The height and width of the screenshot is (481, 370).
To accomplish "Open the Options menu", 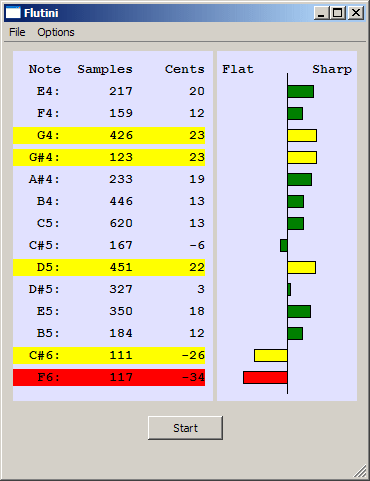I will click(x=56, y=32).
